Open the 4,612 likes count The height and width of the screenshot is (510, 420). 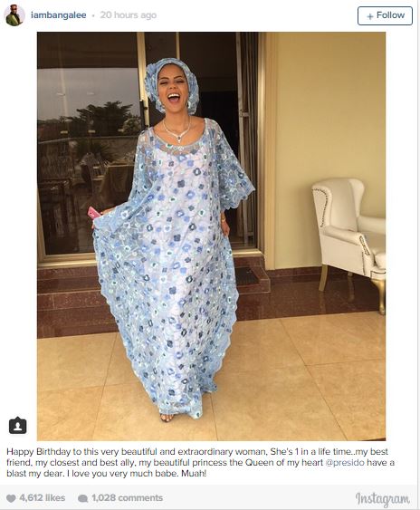(x=43, y=498)
